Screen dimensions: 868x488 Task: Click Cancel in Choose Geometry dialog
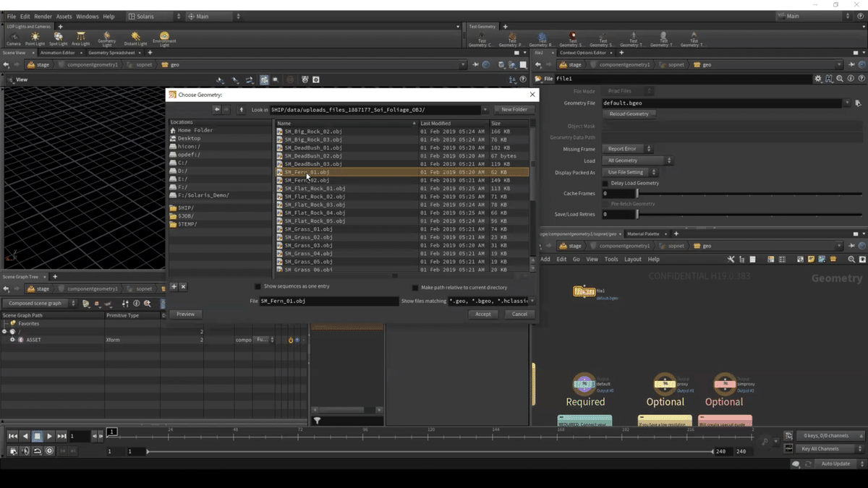pyautogui.click(x=519, y=314)
